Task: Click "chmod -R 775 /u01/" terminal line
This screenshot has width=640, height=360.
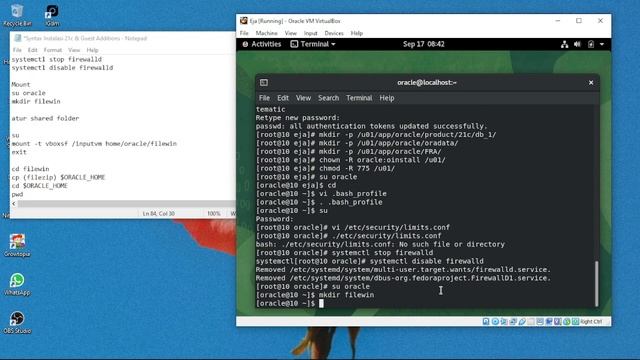Action: tap(325, 168)
